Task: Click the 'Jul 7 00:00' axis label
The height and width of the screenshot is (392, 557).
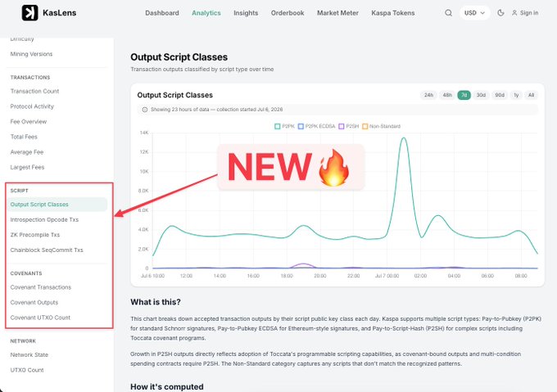Action: click(387, 276)
